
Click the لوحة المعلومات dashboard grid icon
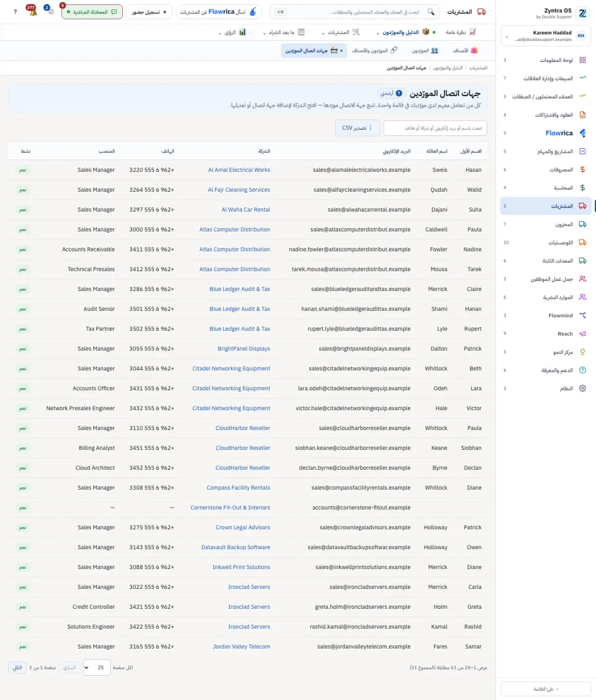coord(582,60)
